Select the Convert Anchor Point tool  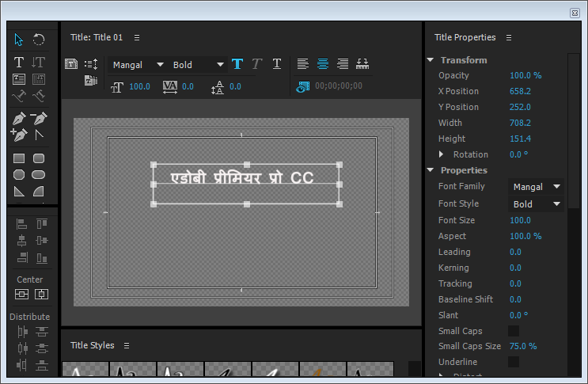click(39, 135)
